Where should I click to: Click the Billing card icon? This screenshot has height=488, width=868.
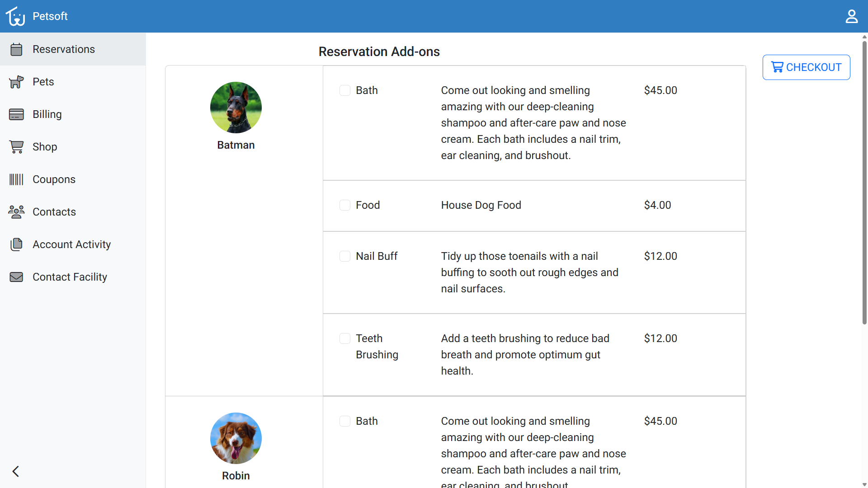click(x=16, y=114)
